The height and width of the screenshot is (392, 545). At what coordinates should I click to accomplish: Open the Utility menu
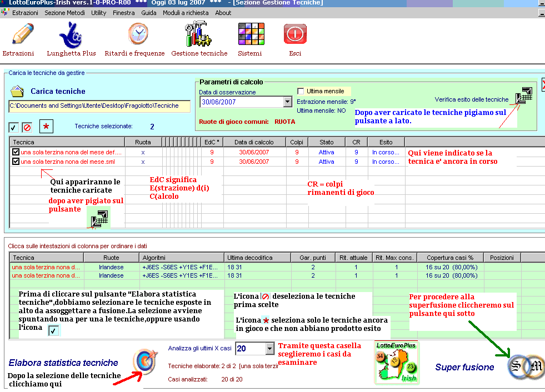click(99, 13)
